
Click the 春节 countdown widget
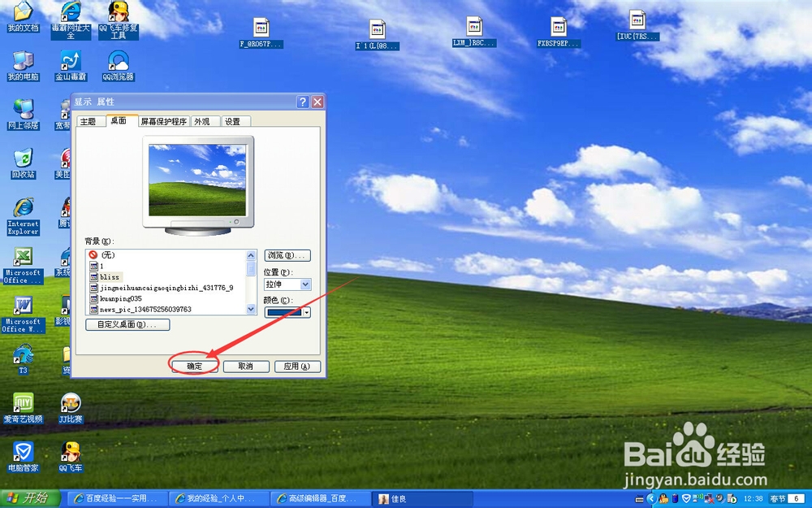(x=786, y=499)
